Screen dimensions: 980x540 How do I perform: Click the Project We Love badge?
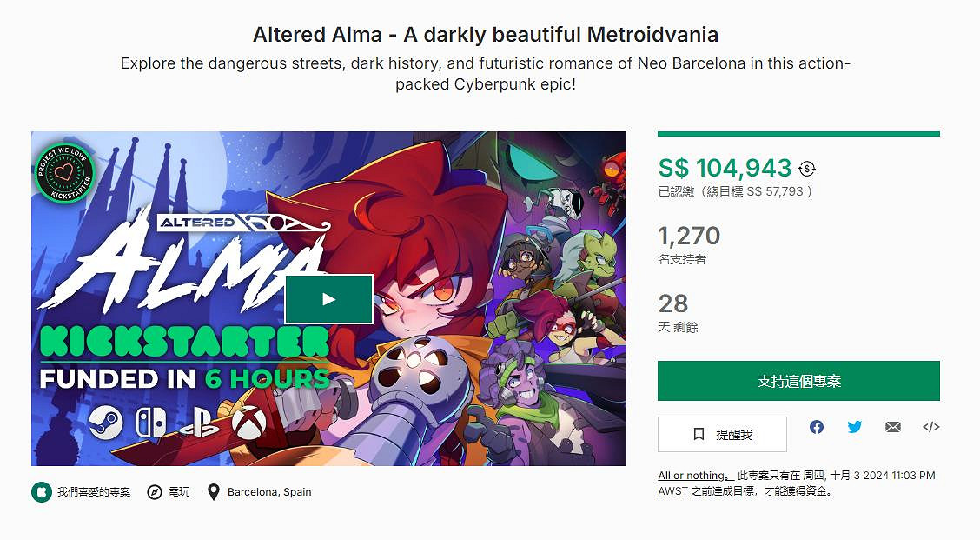tap(63, 172)
